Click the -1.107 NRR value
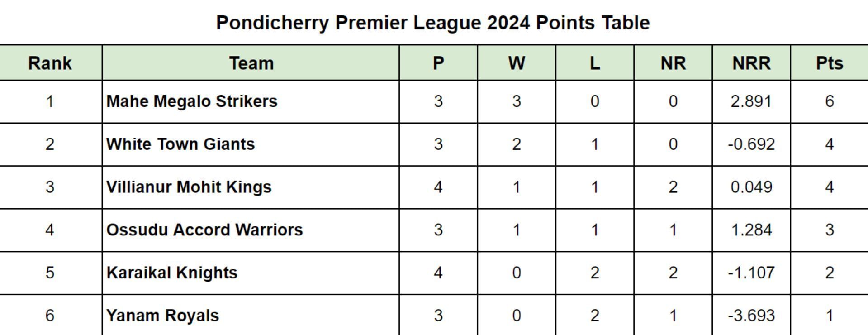 click(751, 273)
